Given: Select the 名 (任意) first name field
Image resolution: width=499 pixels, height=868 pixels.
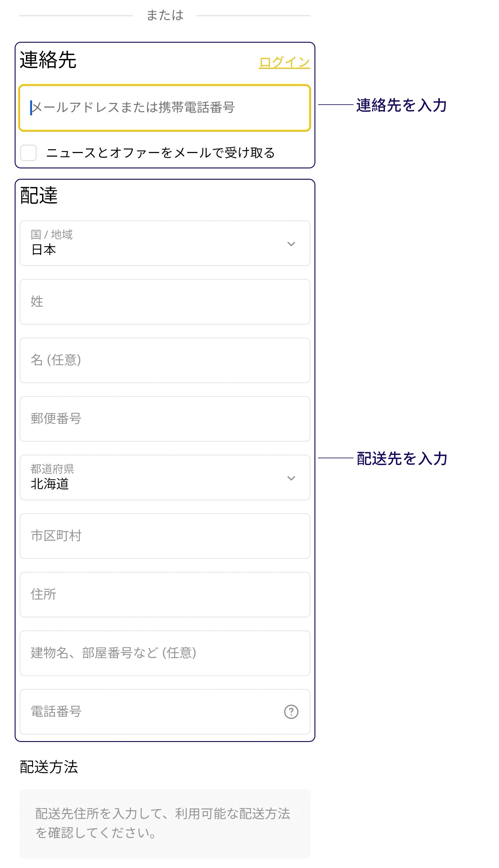Looking at the screenshot, I should [164, 360].
